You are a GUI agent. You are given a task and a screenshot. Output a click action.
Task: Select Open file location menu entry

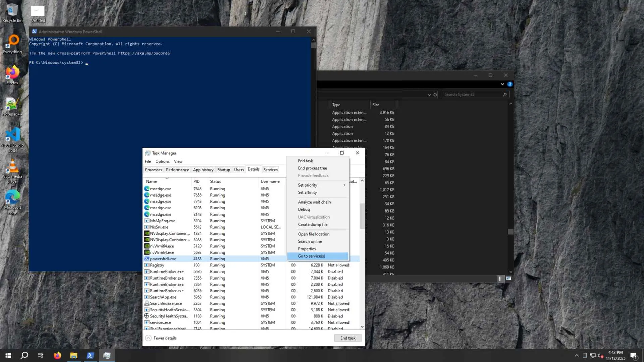[314, 234]
